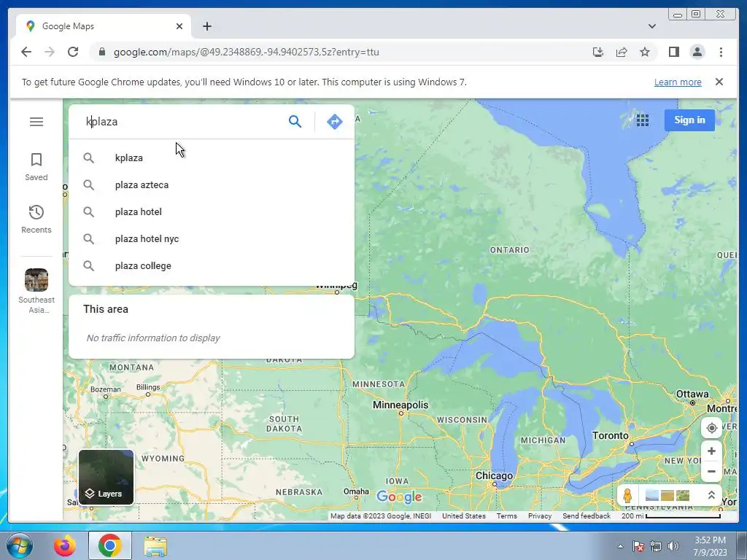Open the Saved places panel
Image resolution: width=747 pixels, height=560 pixels.
click(x=36, y=167)
